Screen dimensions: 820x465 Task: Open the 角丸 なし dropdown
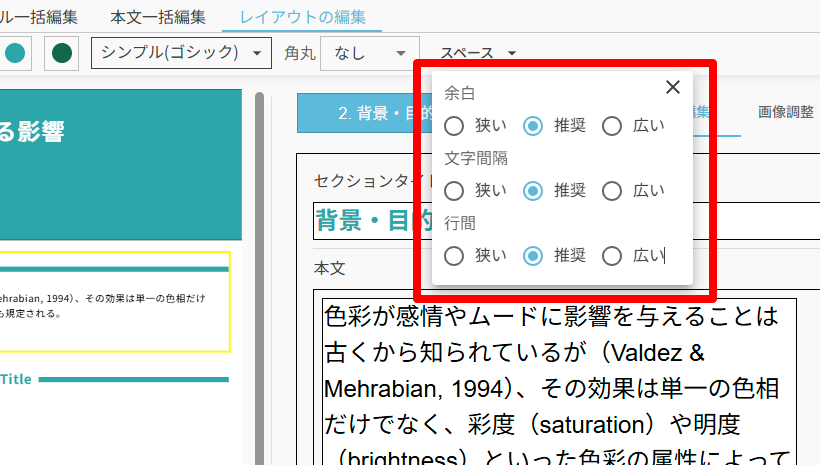click(x=369, y=53)
